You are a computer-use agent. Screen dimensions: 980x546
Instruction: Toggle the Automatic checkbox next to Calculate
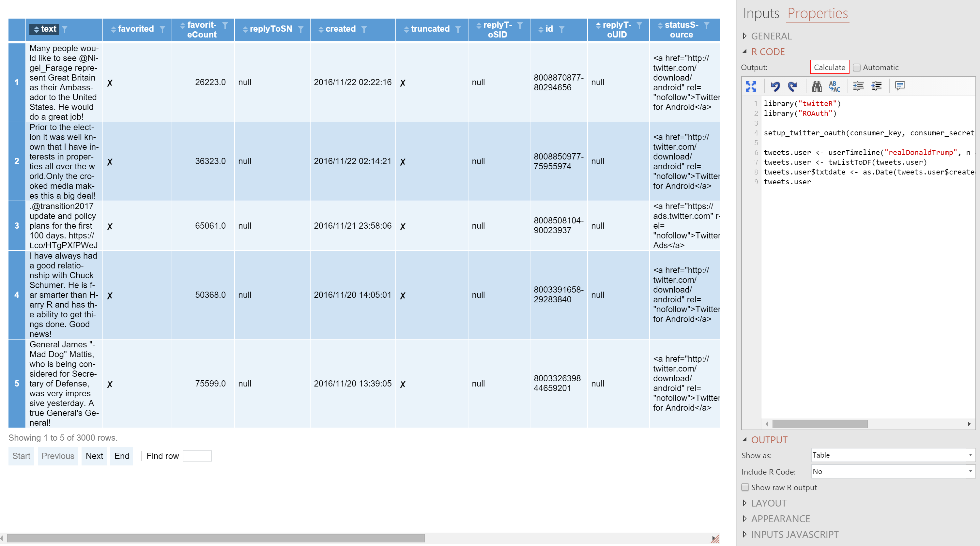pyautogui.click(x=857, y=67)
